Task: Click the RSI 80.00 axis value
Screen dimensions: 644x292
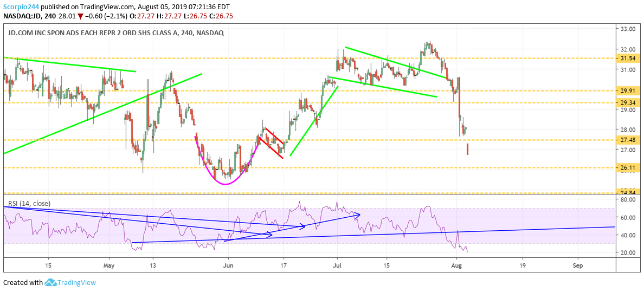Action: [x=628, y=199]
